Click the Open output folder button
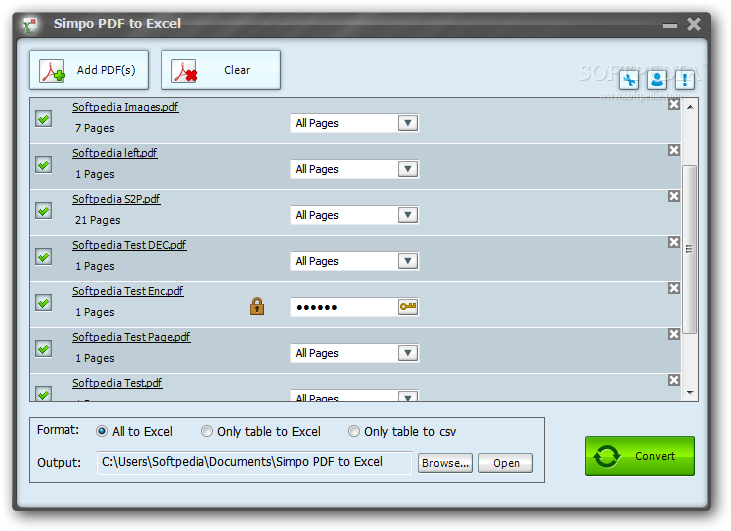This screenshot has height=531, width=731. tap(505, 463)
